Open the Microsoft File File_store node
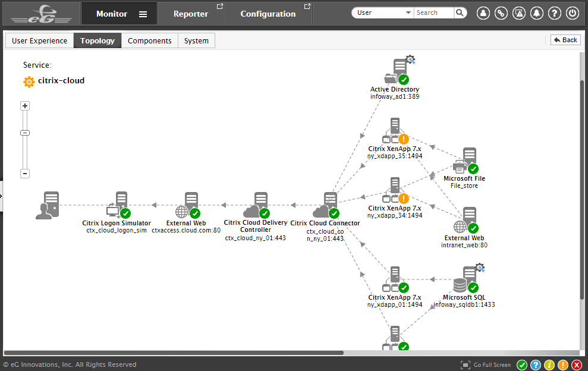Viewport: 588px width, 371px height. point(466,161)
